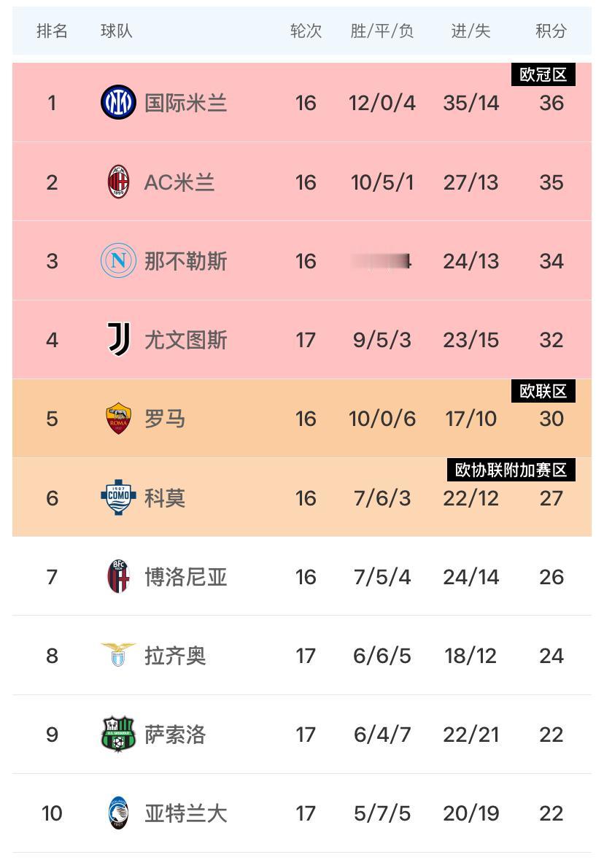604x868 pixels.
Task: Click the 进/失 column header
Action: pyautogui.click(x=471, y=31)
